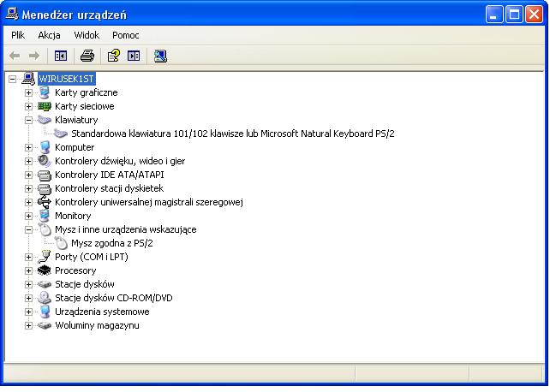Expand the Urządzenia systemowe node
550x392 pixels.
pyautogui.click(x=28, y=312)
